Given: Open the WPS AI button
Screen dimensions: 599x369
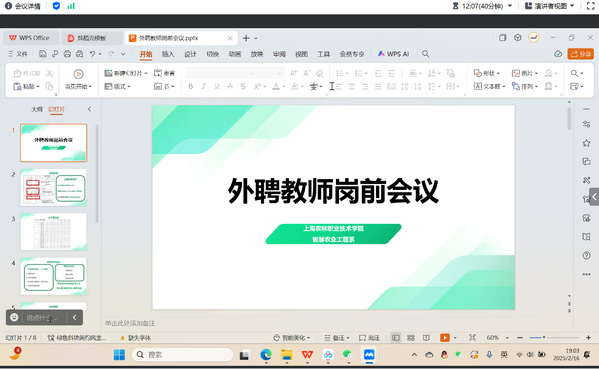Looking at the screenshot, I should point(393,54).
